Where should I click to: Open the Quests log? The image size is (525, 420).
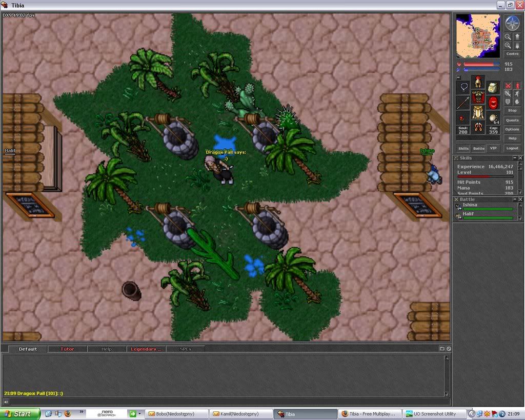[512, 120]
